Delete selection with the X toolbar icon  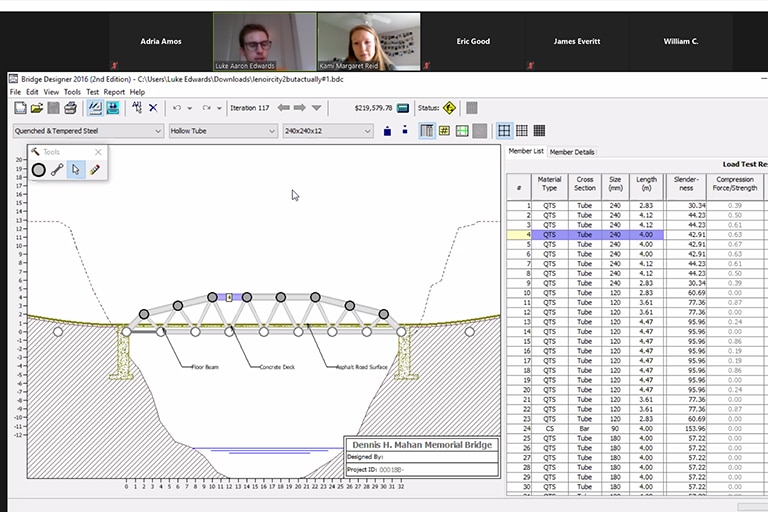coord(153,108)
